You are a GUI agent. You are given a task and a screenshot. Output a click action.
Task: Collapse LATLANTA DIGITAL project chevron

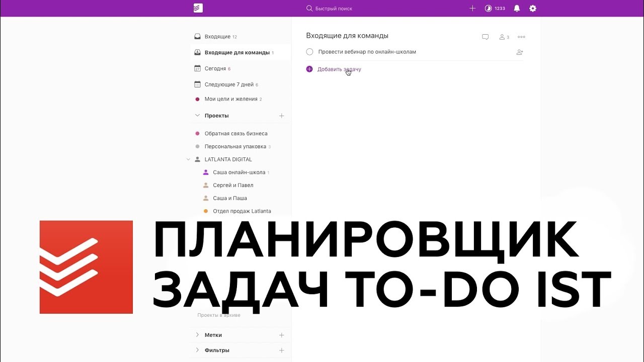[x=189, y=159]
